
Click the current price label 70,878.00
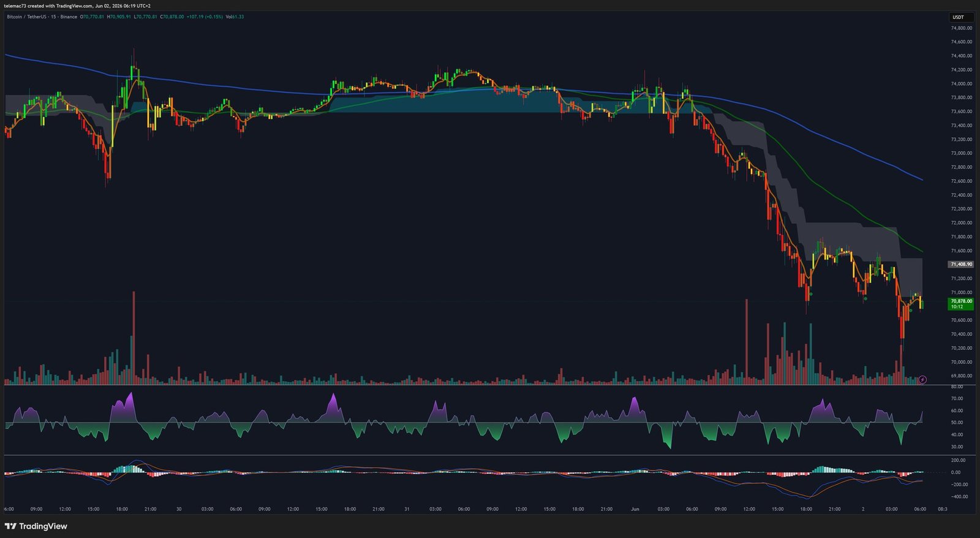pyautogui.click(x=960, y=303)
